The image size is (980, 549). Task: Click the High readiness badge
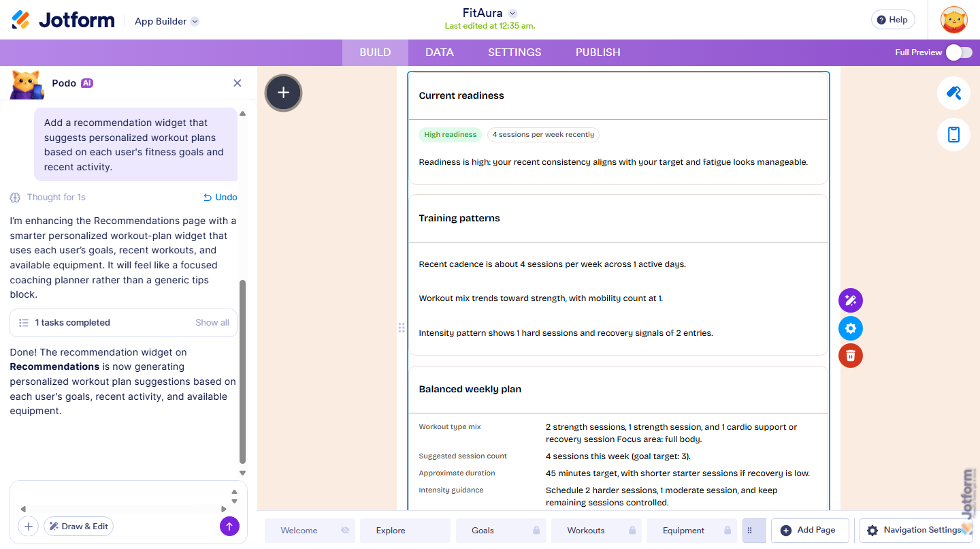click(x=450, y=135)
